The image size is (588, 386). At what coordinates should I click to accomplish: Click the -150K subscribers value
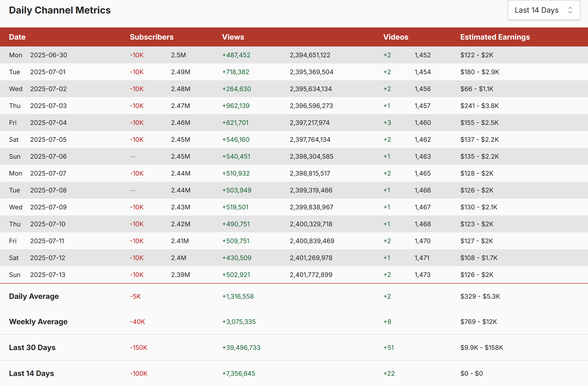click(x=138, y=347)
